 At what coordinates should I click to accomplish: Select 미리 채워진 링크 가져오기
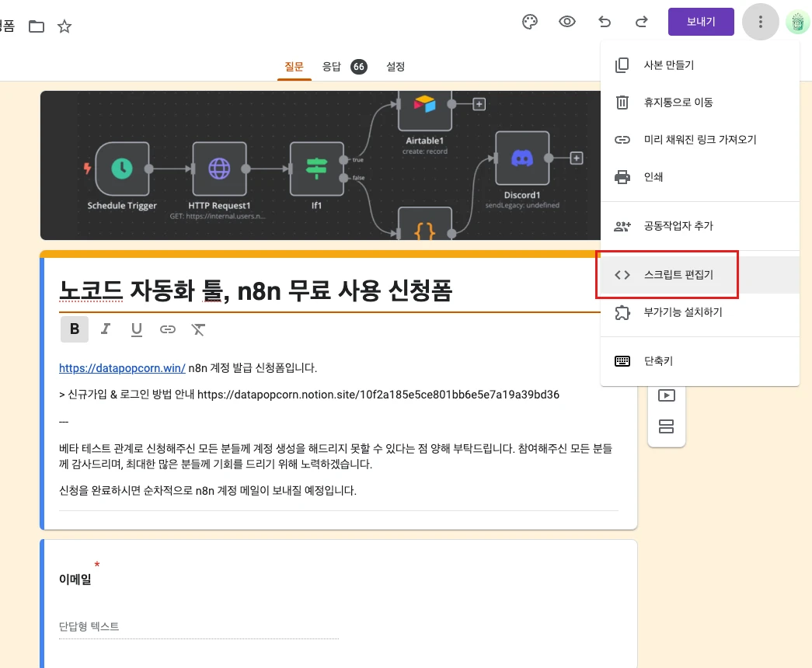[x=699, y=139]
